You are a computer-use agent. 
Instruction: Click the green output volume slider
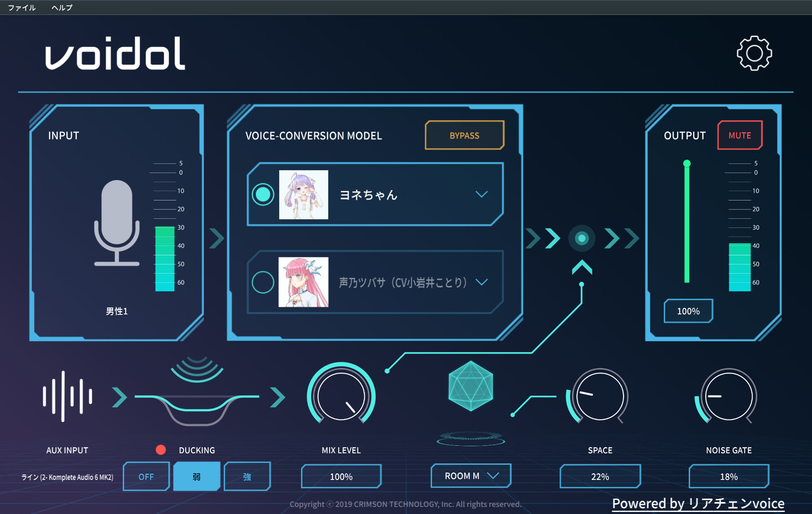pyautogui.click(x=687, y=221)
